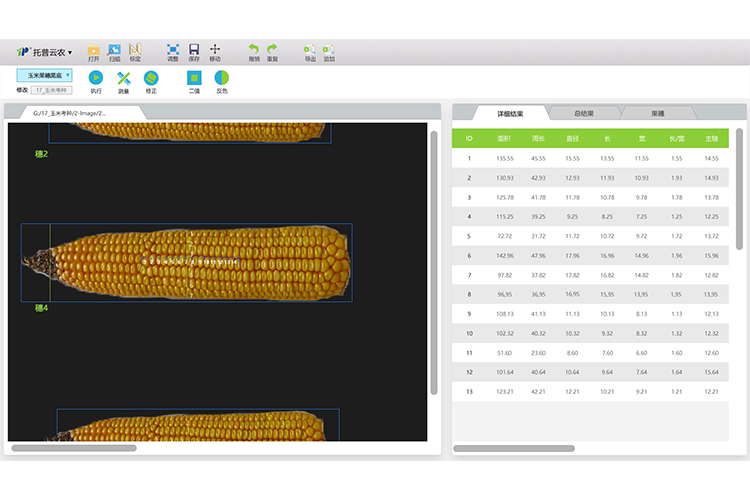This screenshot has height=500, width=750.
Task: Select the 移动 (Move) tool
Action: [x=215, y=50]
